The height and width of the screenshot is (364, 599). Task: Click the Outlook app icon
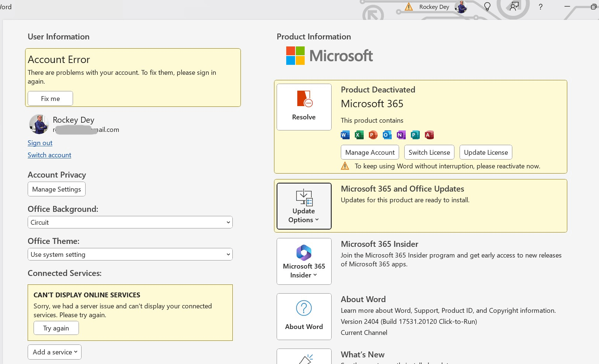pos(387,135)
